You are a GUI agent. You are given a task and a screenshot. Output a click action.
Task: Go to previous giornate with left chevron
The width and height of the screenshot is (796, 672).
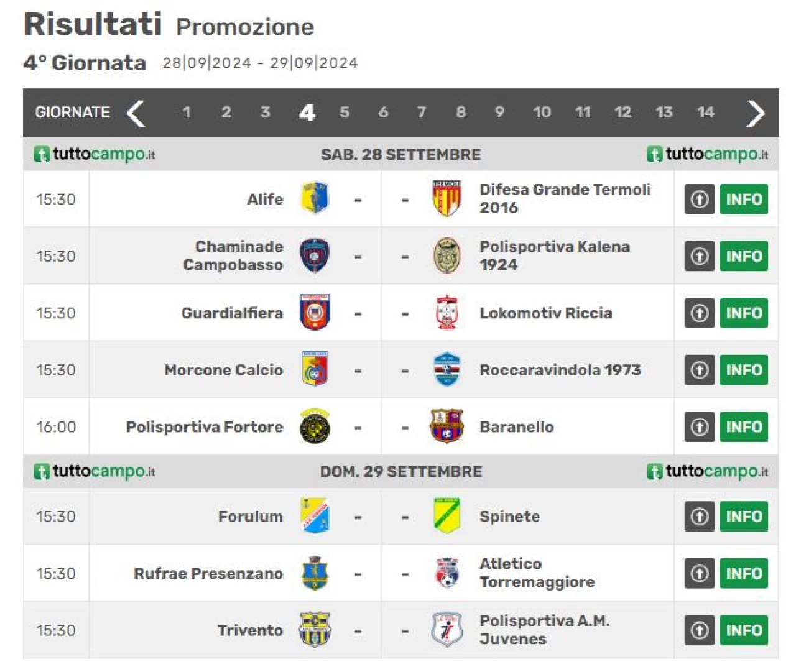pyautogui.click(x=136, y=113)
